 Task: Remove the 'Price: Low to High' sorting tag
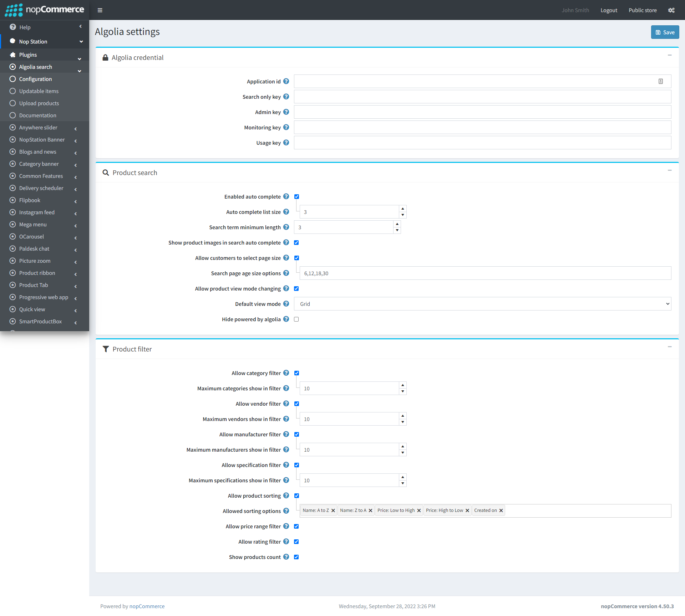click(419, 510)
